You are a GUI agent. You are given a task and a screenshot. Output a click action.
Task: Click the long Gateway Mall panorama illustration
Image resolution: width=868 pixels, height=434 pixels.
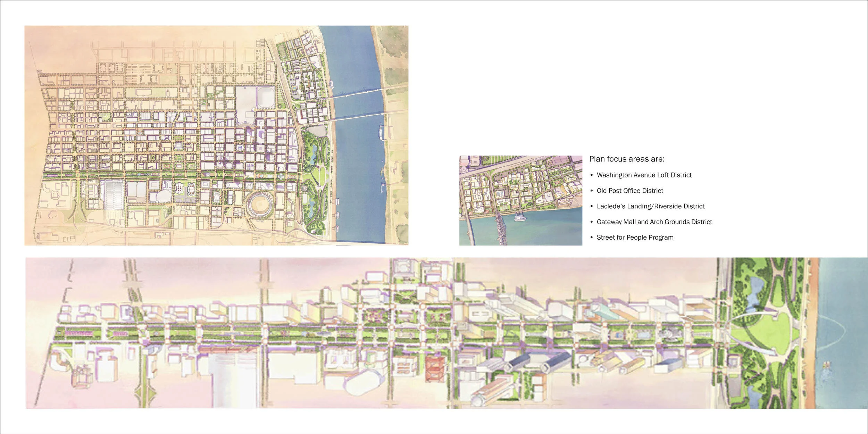click(x=446, y=333)
